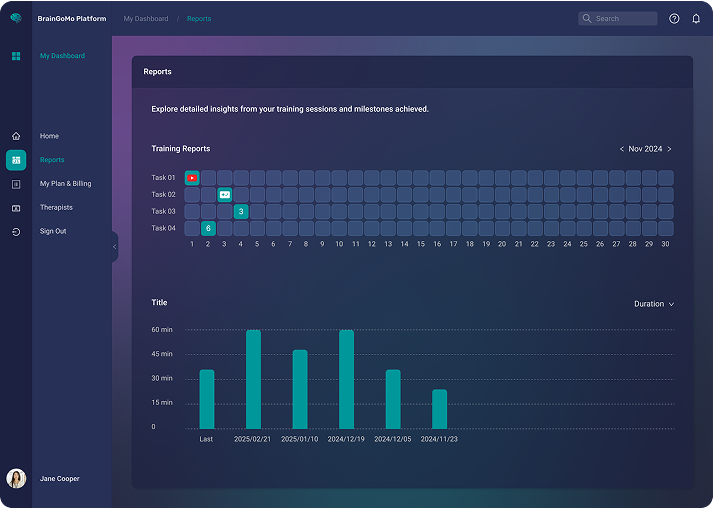Click the Reports panel header title

pyautogui.click(x=157, y=72)
